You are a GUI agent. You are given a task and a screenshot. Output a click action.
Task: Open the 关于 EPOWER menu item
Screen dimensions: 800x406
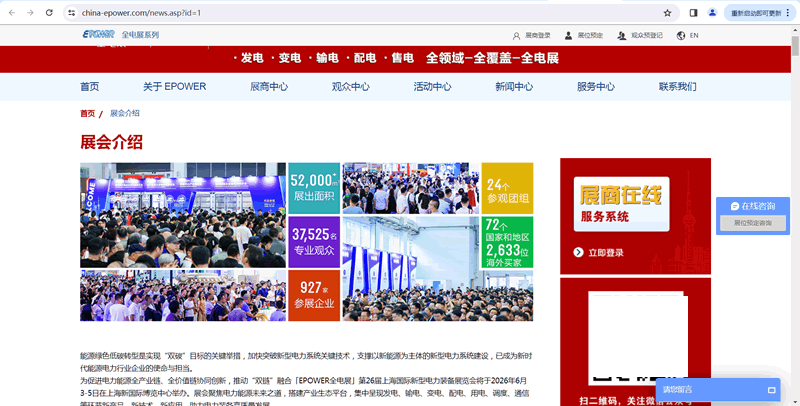click(174, 87)
